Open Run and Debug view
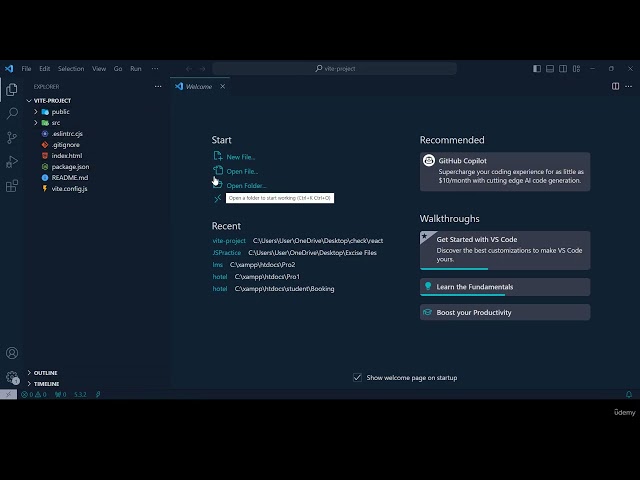The height and width of the screenshot is (480, 640). pos(12,162)
